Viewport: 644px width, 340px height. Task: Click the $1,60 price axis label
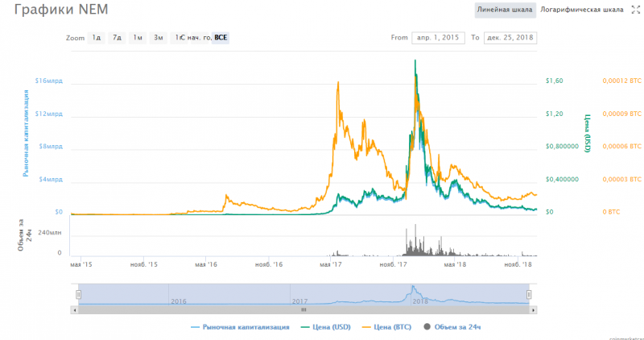554,81
